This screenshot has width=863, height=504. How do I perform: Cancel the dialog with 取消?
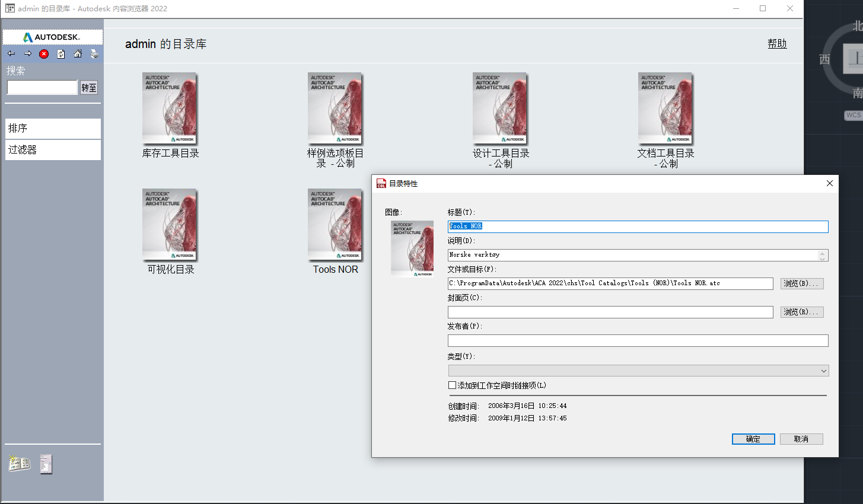801,439
